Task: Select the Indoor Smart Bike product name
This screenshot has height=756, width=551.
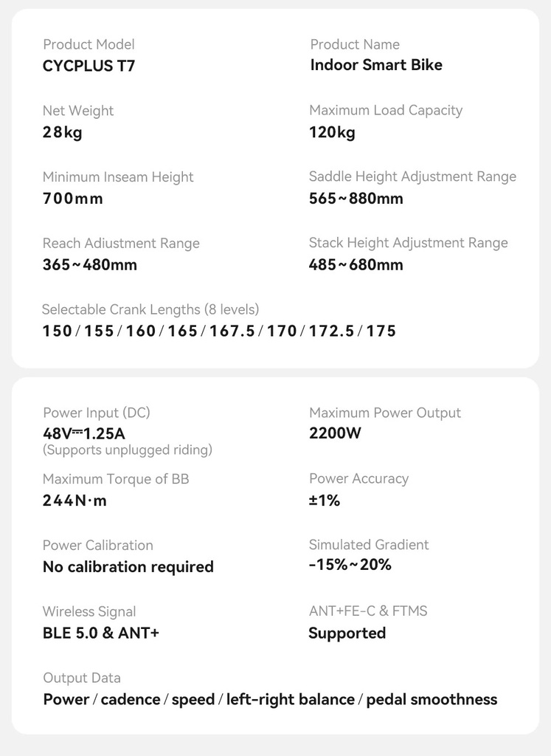Action: pos(376,65)
